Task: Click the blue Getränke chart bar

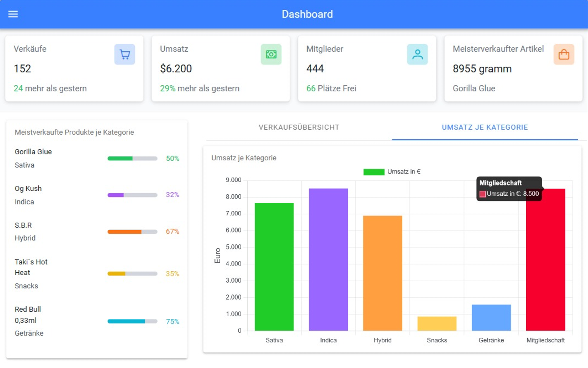Action: [491, 317]
